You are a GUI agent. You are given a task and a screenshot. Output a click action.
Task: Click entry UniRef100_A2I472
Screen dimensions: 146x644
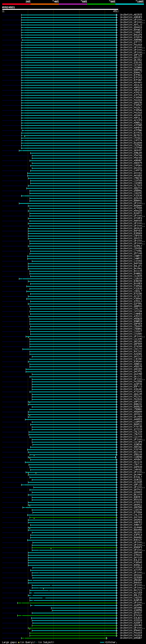[x=131, y=296]
